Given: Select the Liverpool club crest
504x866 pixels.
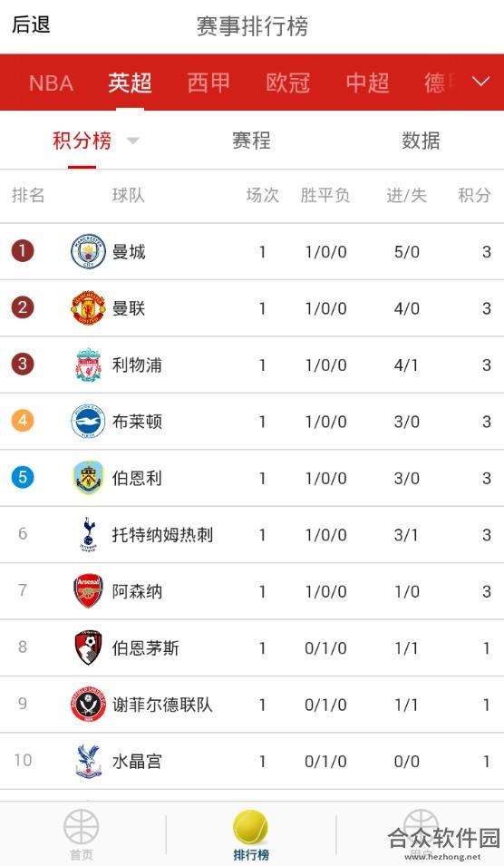Looking at the screenshot, I should tap(88, 365).
